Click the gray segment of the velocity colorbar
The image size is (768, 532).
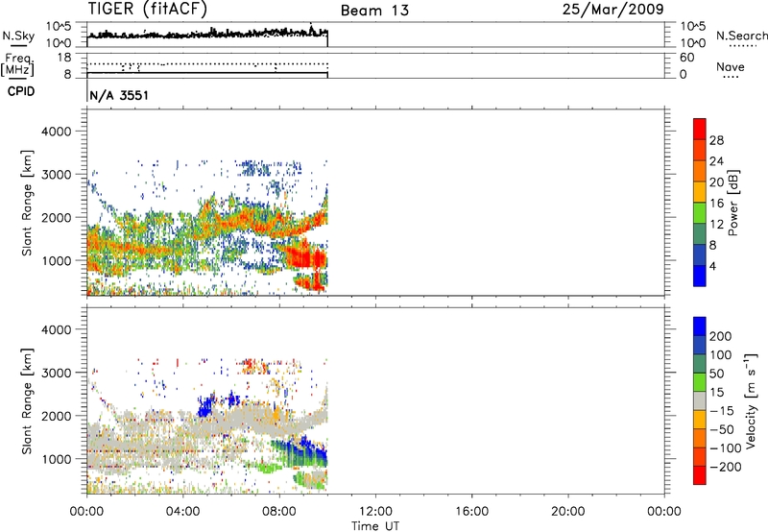click(x=700, y=400)
